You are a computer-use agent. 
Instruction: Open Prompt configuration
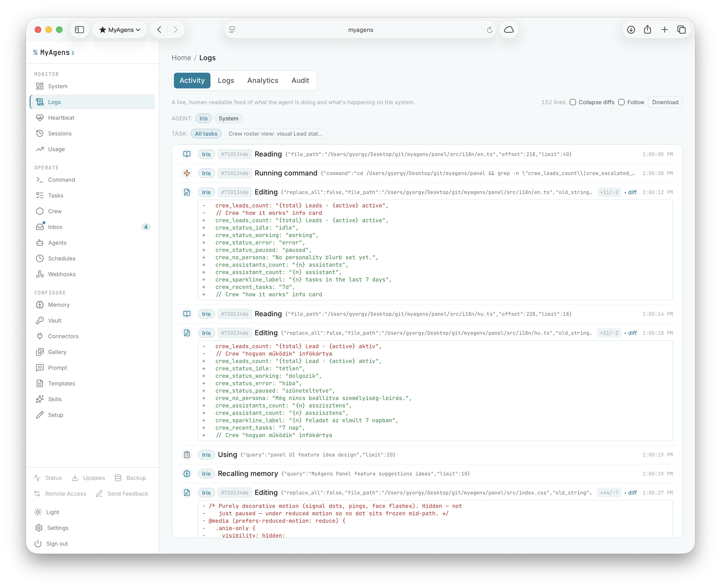(92, 368)
